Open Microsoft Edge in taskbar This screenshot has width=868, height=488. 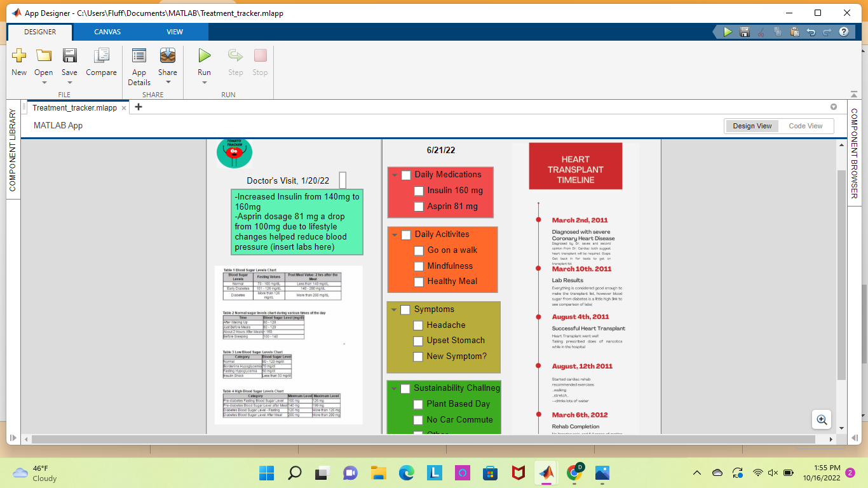(x=406, y=473)
